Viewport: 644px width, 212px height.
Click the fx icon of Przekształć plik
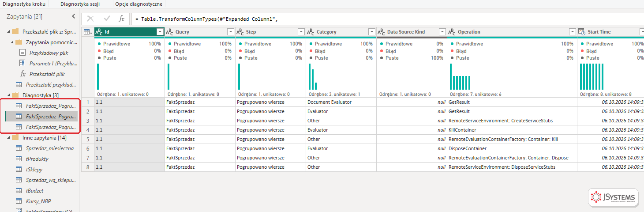click(23, 74)
